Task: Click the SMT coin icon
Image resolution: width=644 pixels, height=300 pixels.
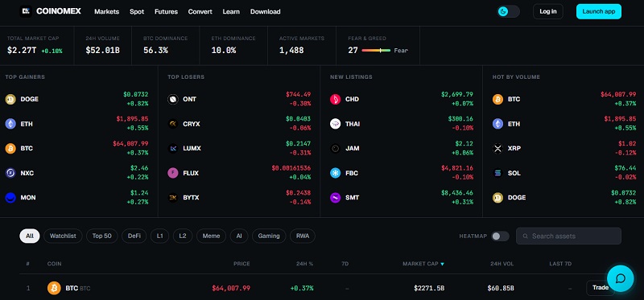Action: coord(335,198)
